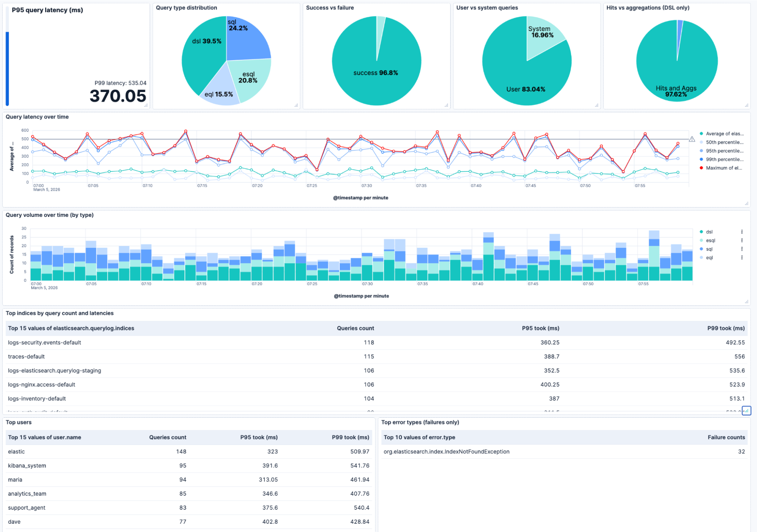Viewport: 757px width, 532px height.
Task: Sort Top users table by P99 took (ms)
Action: (x=350, y=437)
